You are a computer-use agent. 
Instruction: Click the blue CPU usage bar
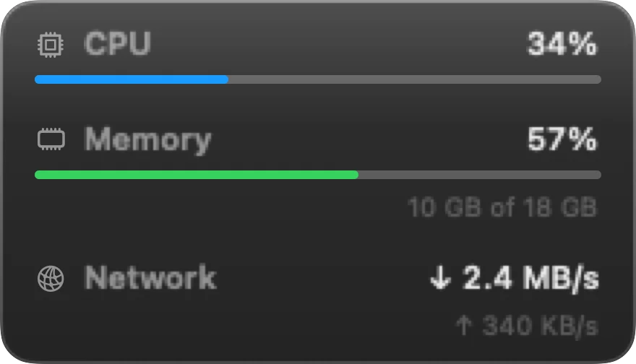point(132,79)
